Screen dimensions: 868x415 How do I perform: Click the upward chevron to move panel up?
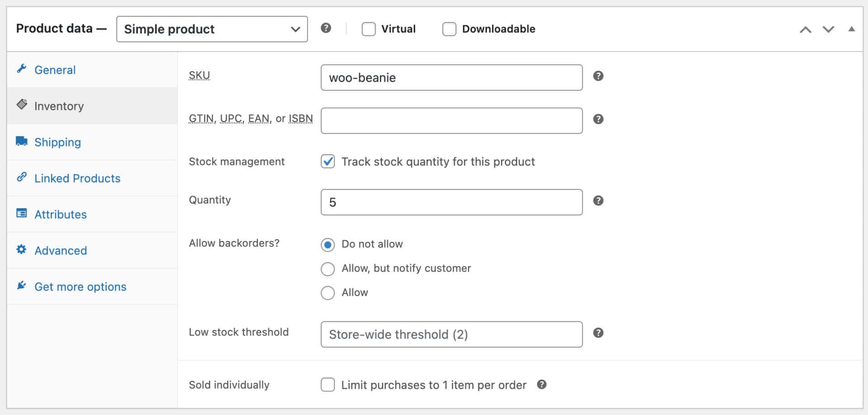(x=806, y=29)
